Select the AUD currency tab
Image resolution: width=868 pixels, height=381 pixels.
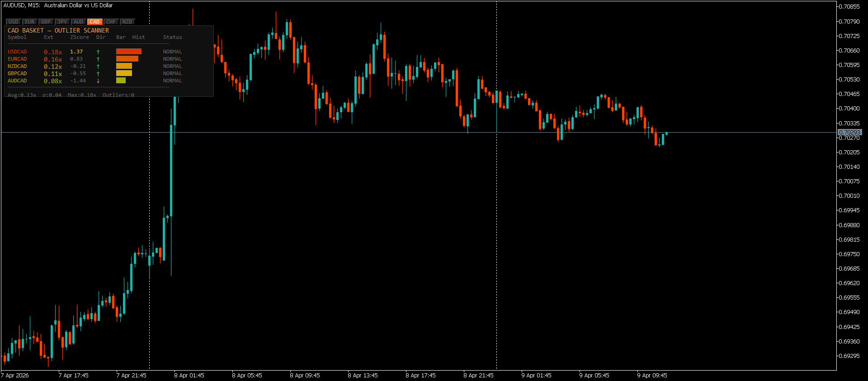(79, 22)
